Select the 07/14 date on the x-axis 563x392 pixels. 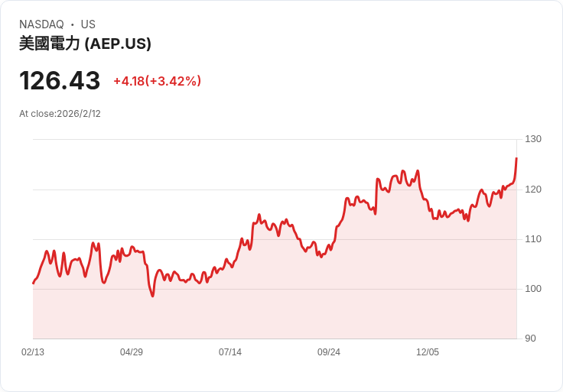[x=230, y=352]
